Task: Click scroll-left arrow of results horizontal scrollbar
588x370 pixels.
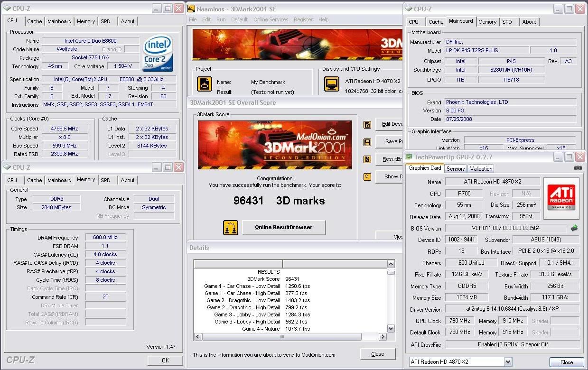Action: [198, 337]
